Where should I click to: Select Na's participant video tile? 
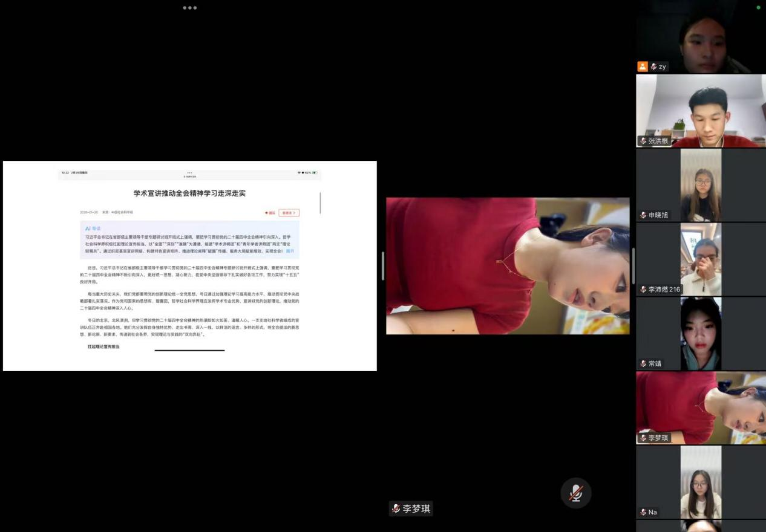pos(701,482)
